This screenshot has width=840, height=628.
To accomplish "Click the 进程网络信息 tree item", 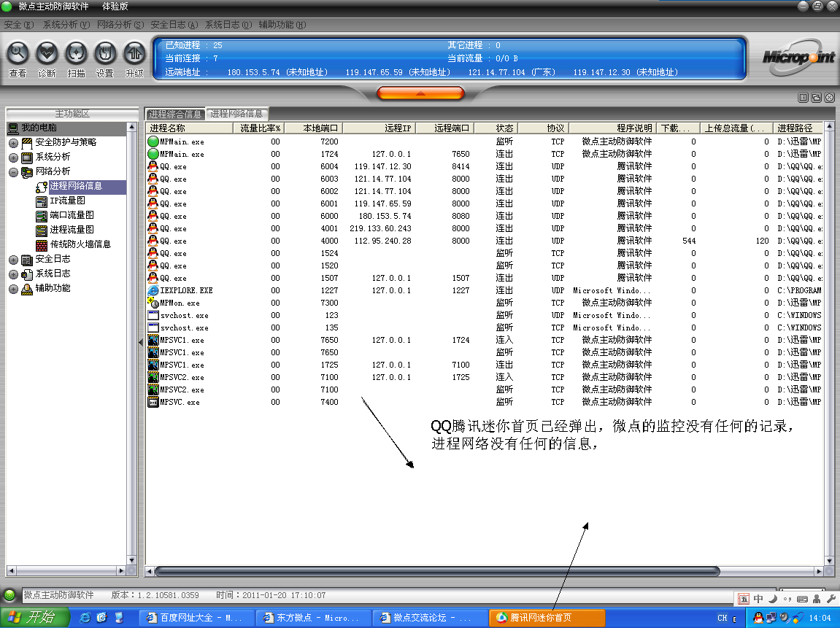I will coord(76,186).
